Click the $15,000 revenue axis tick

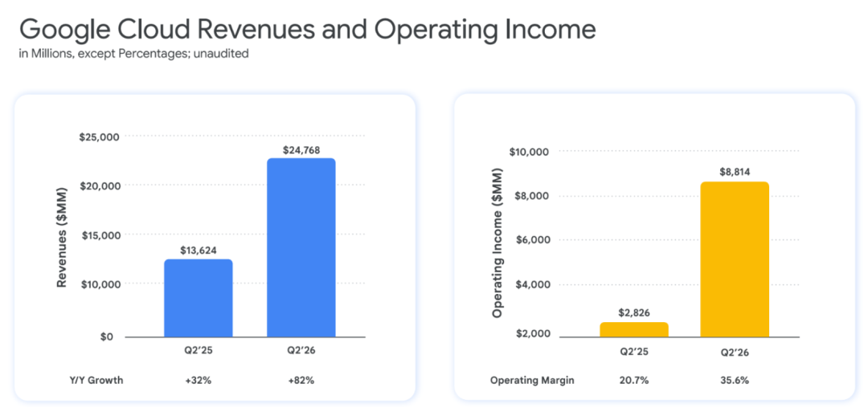click(x=100, y=235)
